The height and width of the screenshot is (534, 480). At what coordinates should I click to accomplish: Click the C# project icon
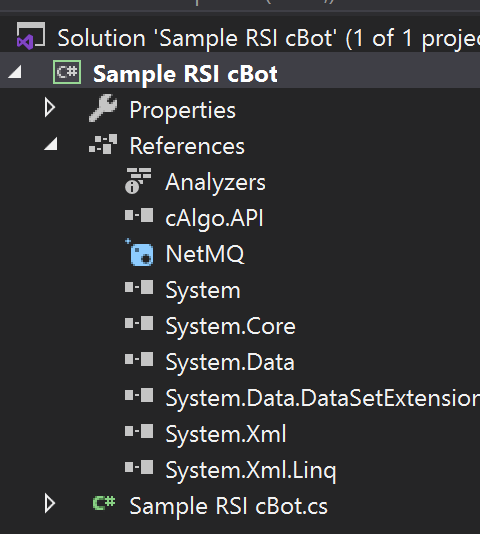coord(67,72)
